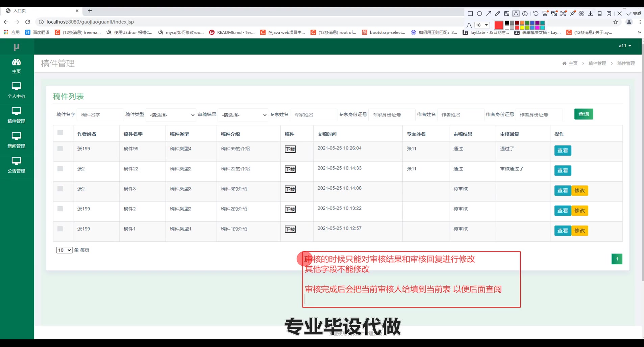
Task: Open the 应用 apps bookmark shortcut
Action: tap(12, 32)
